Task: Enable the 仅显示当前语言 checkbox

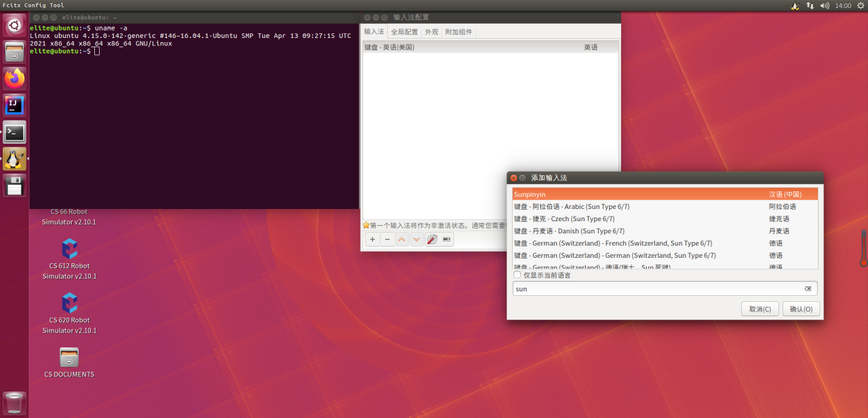Action: pyautogui.click(x=517, y=275)
